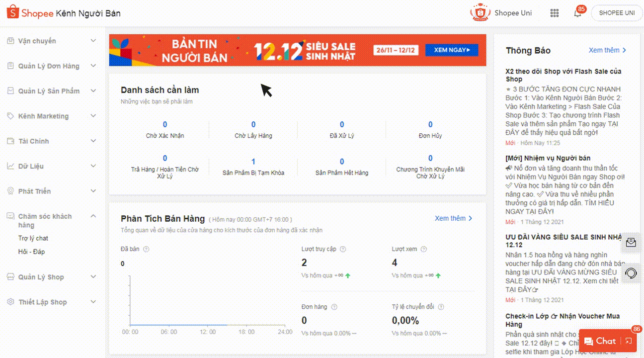Click the Thiết Lập Shop gear icon
This screenshot has width=644, height=358.
(11, 302)
